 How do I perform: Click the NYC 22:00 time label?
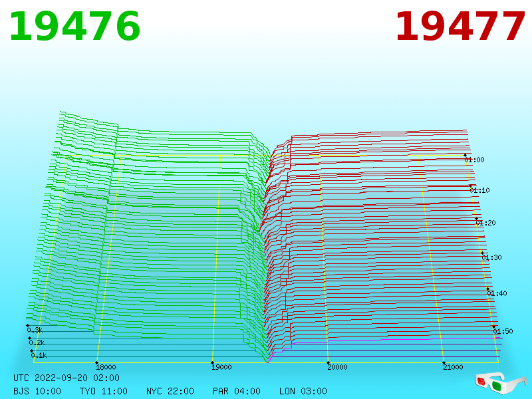click(170, 391)
